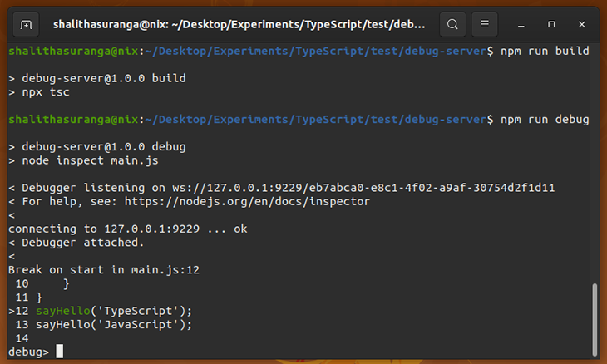
Task: Close the terminal window
Action: coord(581,25)
